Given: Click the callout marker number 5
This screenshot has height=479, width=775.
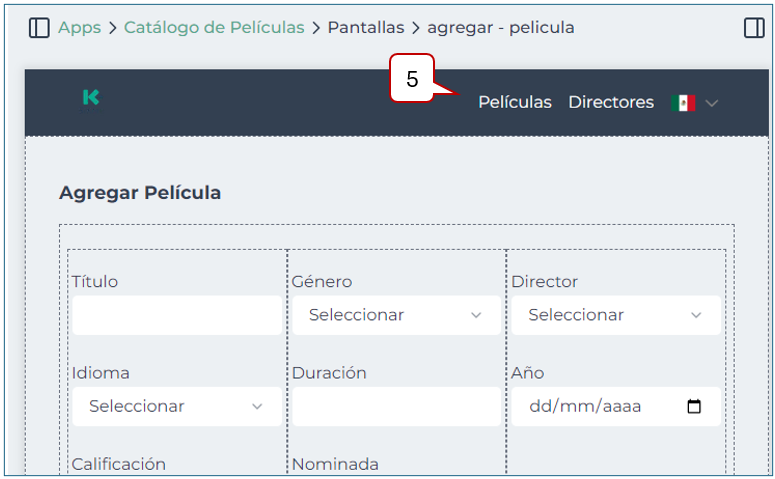Looking at the screenshot, I should [x=412, y=80].
